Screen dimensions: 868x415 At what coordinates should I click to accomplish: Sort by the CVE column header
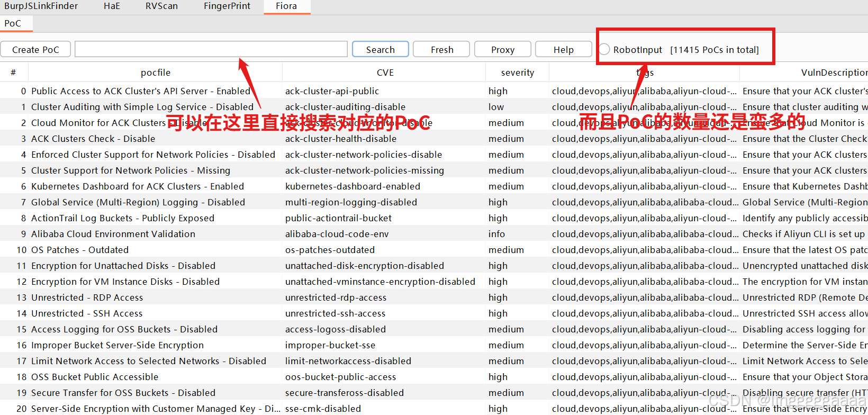385,73
